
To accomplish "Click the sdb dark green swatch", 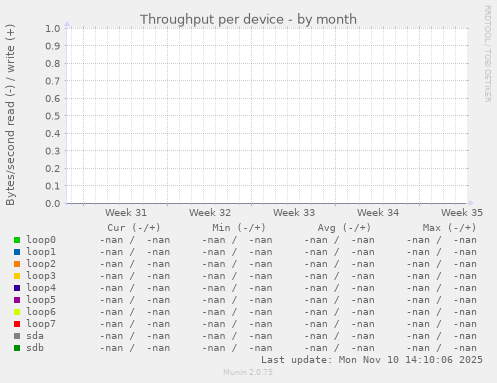I will (x=17, y=348).
